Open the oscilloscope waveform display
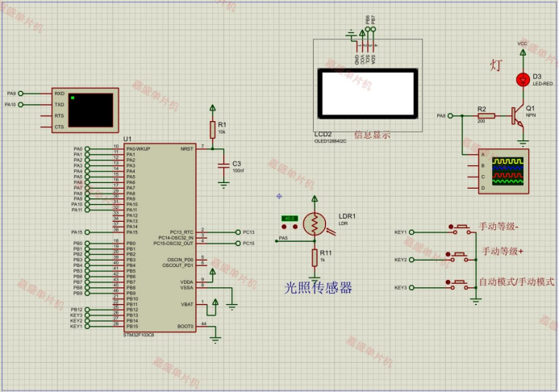Screen dimensions: 559x392 [x=507, y=172]
